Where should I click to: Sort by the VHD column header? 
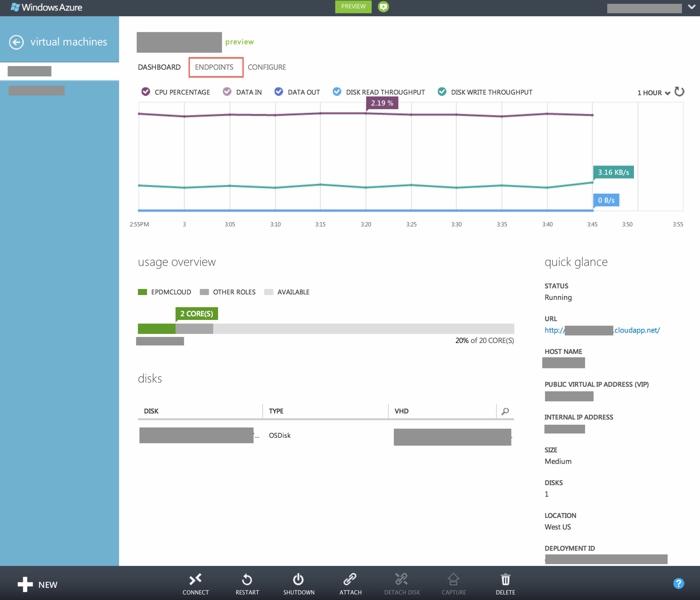(x=401, y=411)
